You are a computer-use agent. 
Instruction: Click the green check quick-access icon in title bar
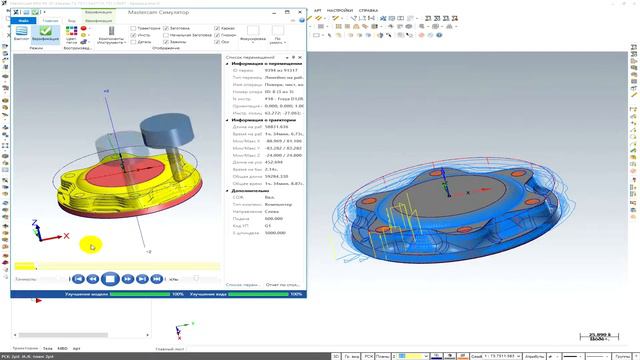[36, 12]
